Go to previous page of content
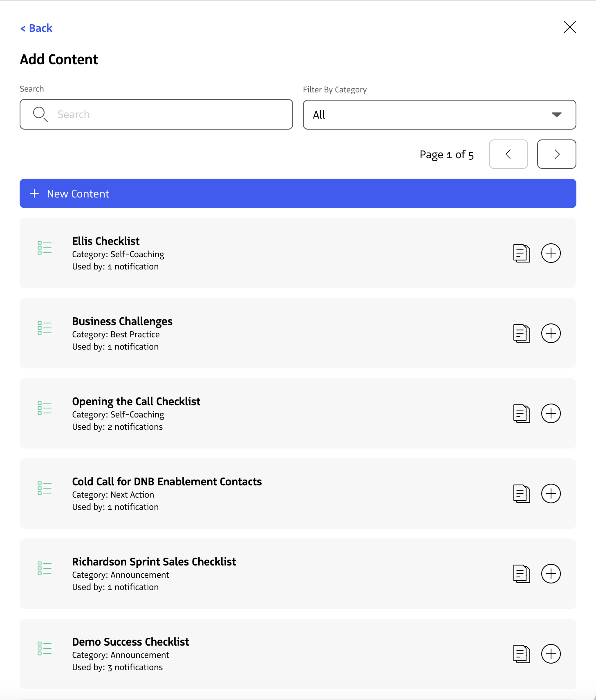The height and width of the screenshot is (700, 596). [508, 154]
